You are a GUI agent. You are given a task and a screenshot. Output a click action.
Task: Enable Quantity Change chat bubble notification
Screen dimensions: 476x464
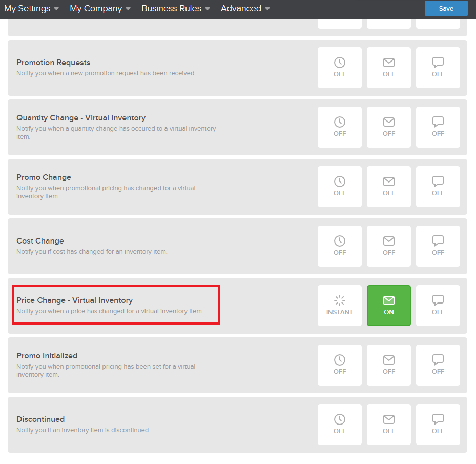click(438, 127)
